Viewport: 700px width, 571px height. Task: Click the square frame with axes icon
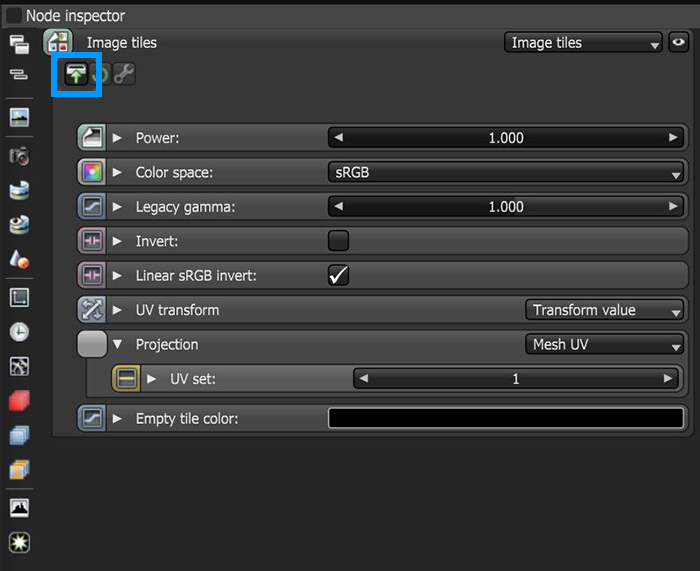point(19,298)
